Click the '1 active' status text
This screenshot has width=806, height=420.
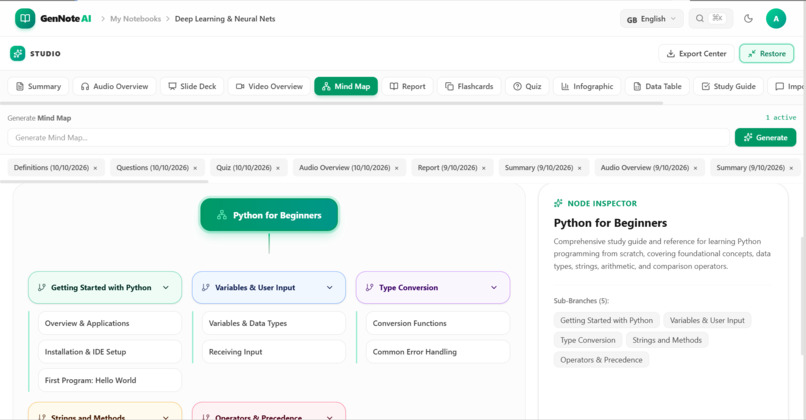click(x=781, y=118)
